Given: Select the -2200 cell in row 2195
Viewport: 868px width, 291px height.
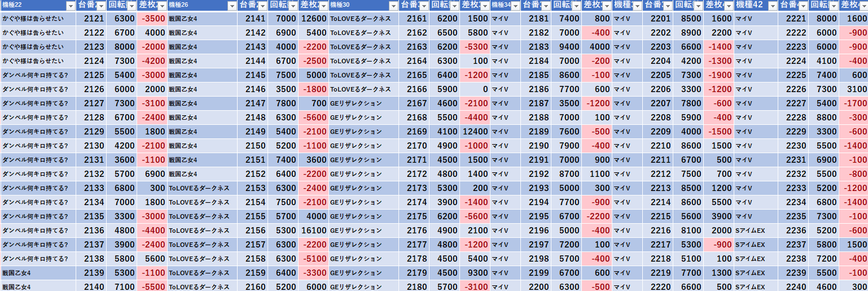Looking at the screenshot, I should (597, 216).
